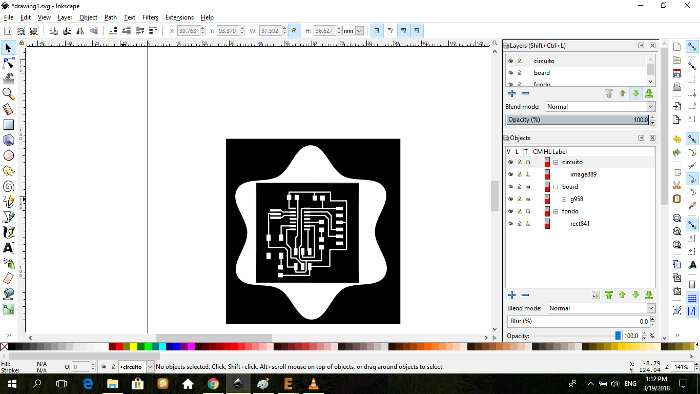Click the Layers Opacity (%) slider
Screen dimensions: 700x394
(x=578, y=120)
